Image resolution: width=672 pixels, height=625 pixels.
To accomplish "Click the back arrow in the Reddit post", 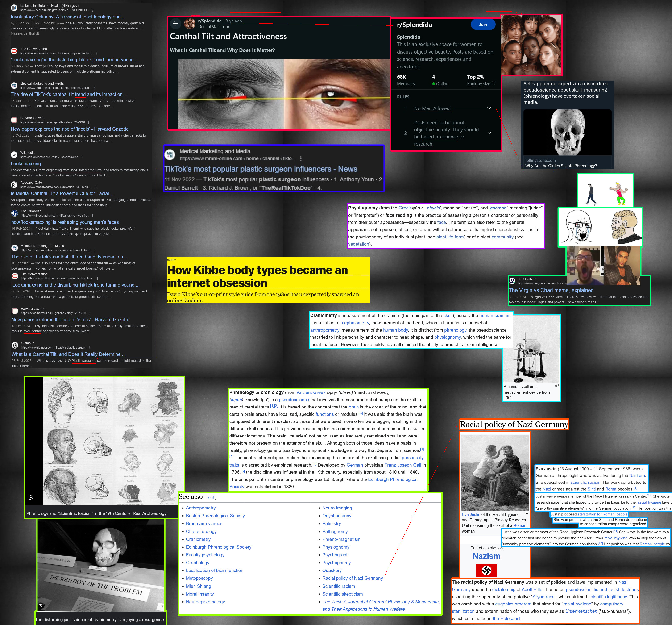I will pyautogui.click(x=175, y=23).
